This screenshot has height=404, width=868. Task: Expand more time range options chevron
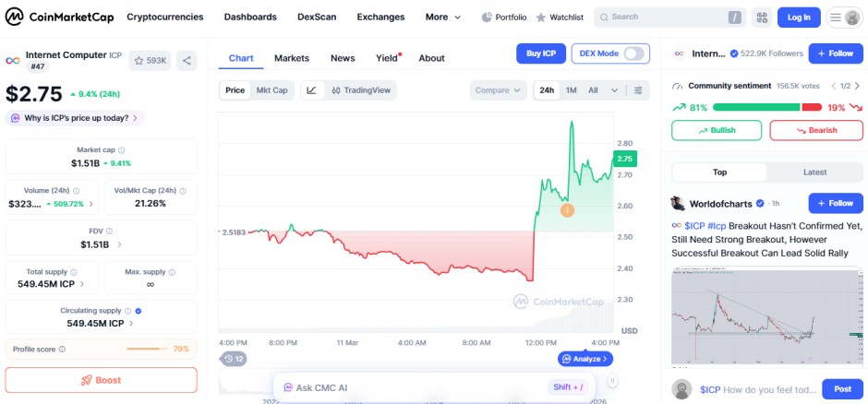614,90
